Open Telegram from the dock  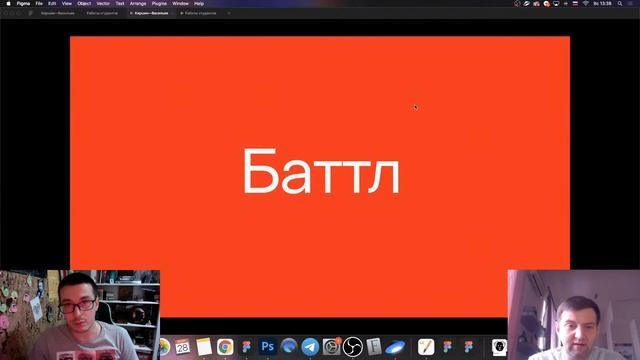point(310,347)
